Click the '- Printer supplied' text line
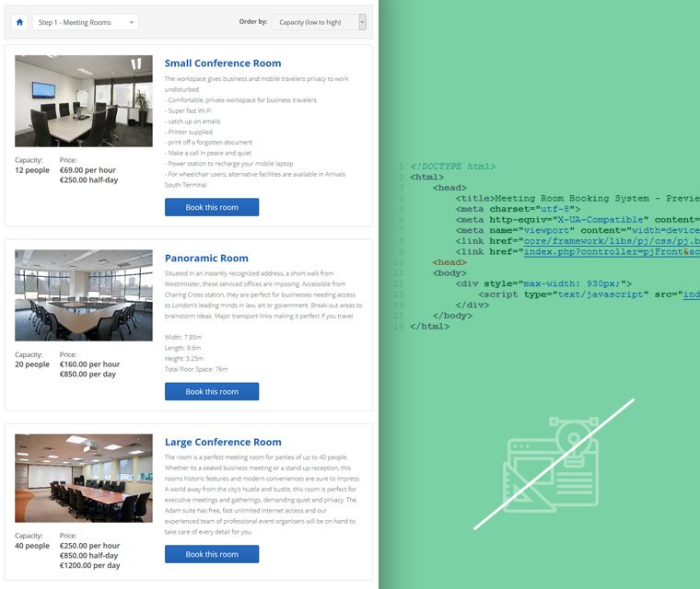 click(189, 133)
